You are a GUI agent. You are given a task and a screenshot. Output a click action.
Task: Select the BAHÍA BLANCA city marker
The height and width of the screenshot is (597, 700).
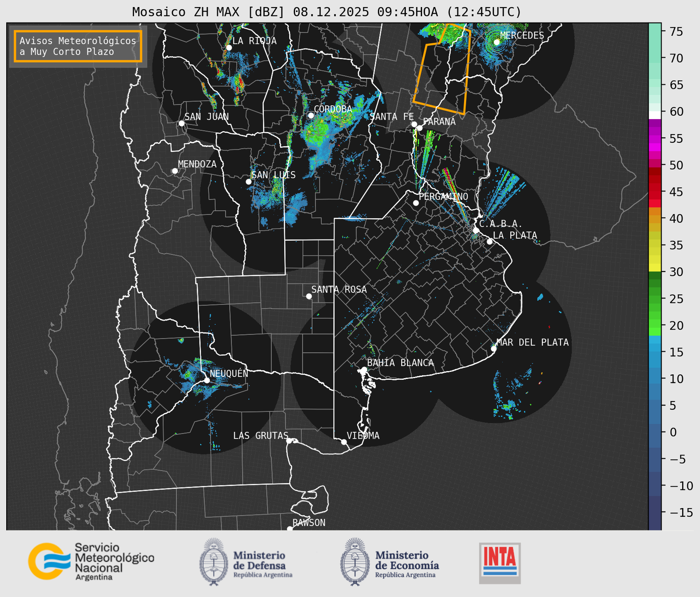[x=364, y=369]
